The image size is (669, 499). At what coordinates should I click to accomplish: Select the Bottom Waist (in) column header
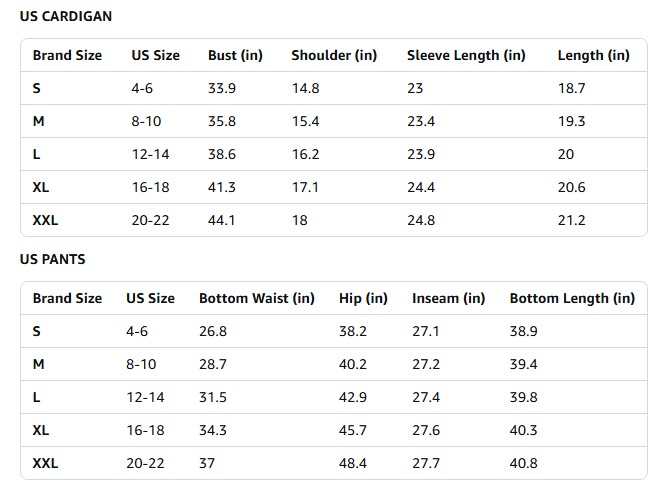click(x=257, y=298)
